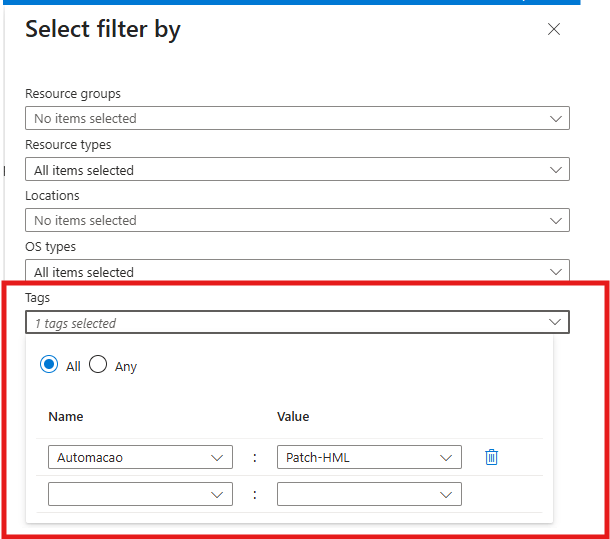Click the chevron arrow beside Patch-HML value
The image size is (610, 539).
(x=446, y=458)
